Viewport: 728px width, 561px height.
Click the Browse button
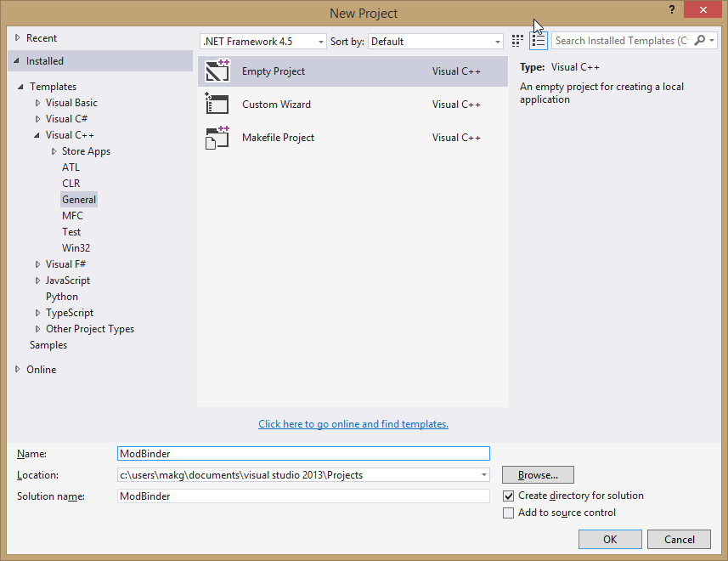pos(538,475)
